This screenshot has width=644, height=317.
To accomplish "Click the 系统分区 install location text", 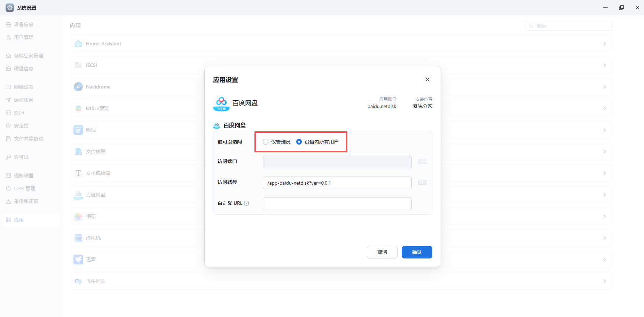I will pos(423,107).
